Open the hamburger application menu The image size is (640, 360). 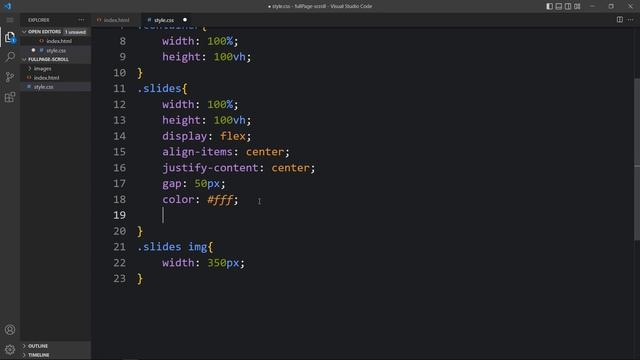tap(10, 20)
